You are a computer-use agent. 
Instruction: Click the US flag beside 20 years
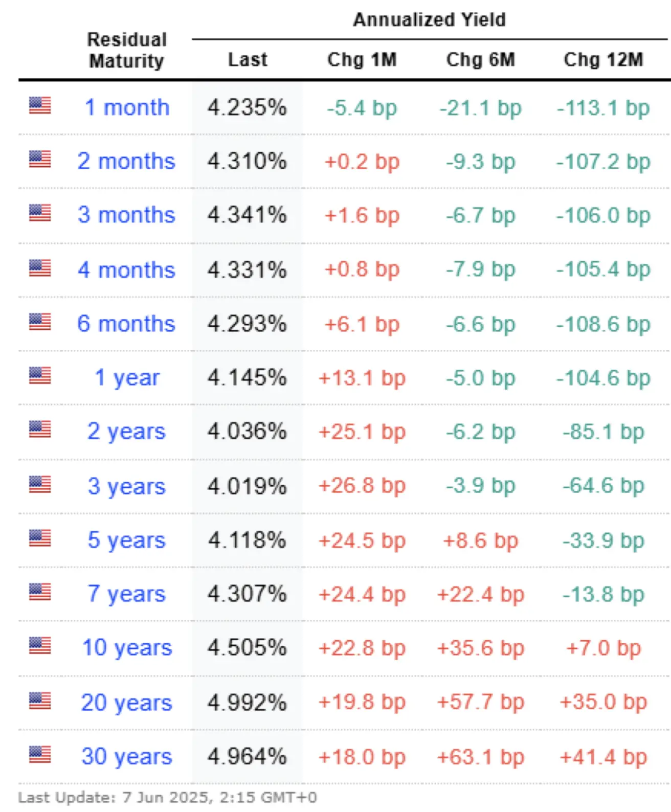[x=40, y=701]
